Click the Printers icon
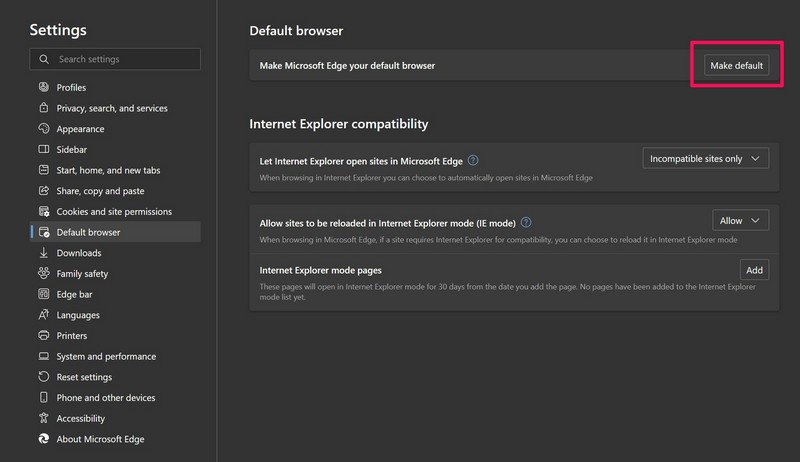Screen dimensions: 800x462 pos(44,336)
